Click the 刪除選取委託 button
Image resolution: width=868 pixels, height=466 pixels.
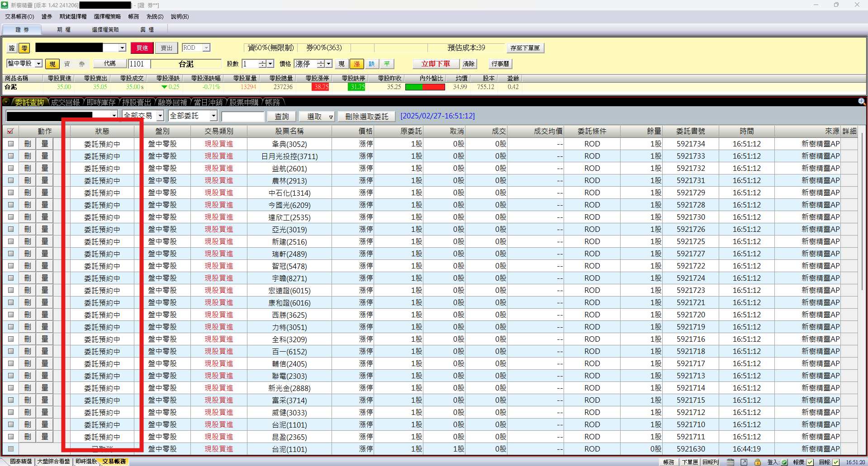[x=367, y=117]
